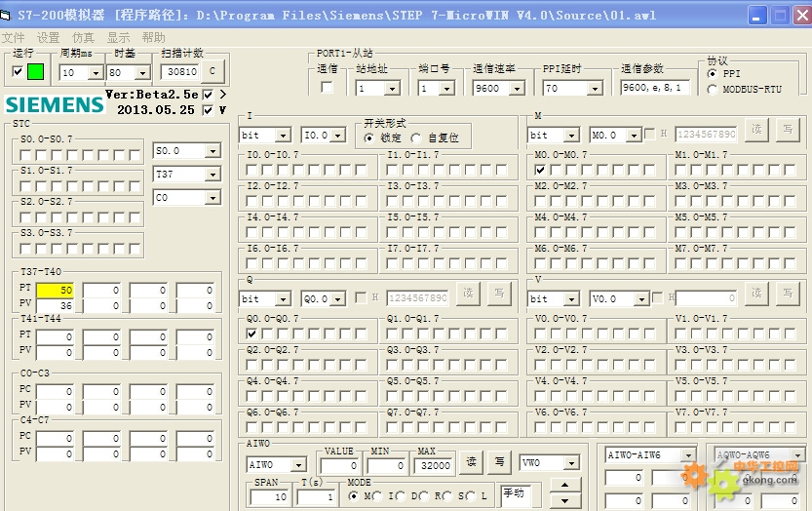Toggle the checkbox next to Ver:Beta2.5e

(x=208, y=95)
